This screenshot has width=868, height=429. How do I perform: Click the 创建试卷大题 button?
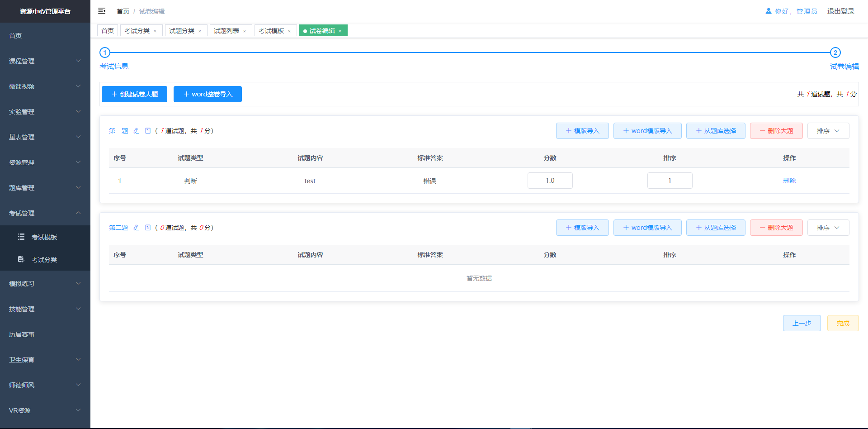tap(134, 94)
